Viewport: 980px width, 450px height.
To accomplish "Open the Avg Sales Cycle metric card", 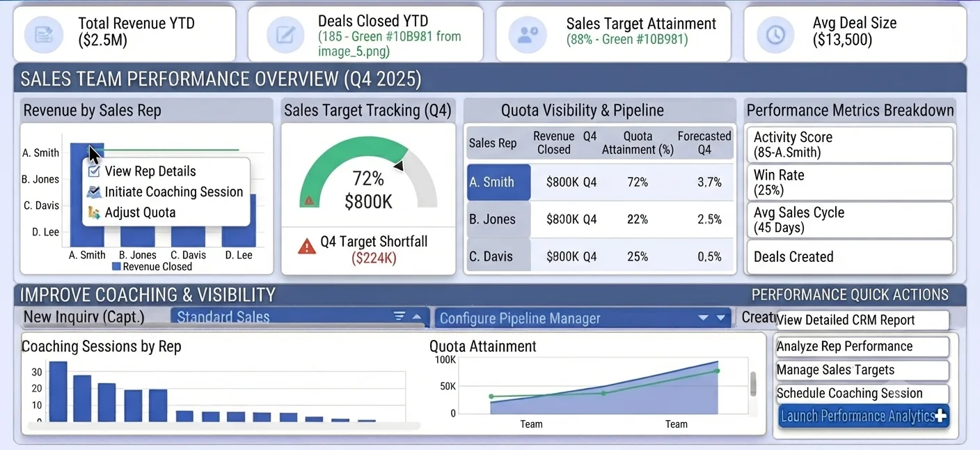I will [x=849, y=220].
